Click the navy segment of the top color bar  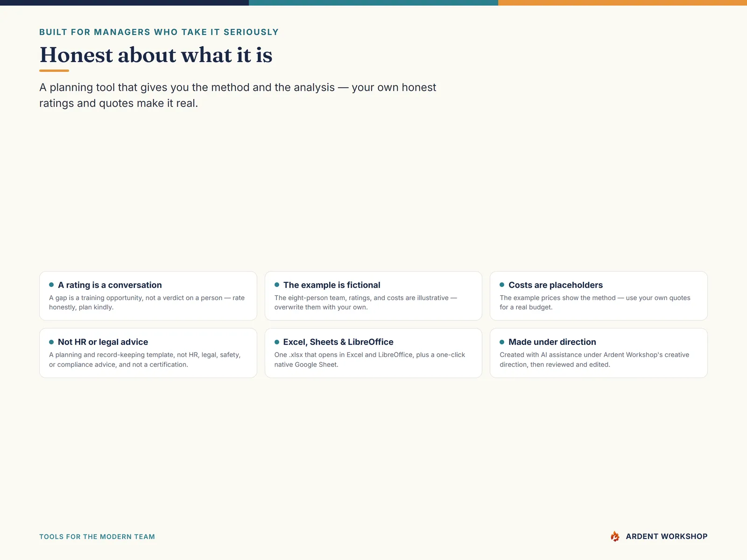pyautogui.click(x=124, y=3)
